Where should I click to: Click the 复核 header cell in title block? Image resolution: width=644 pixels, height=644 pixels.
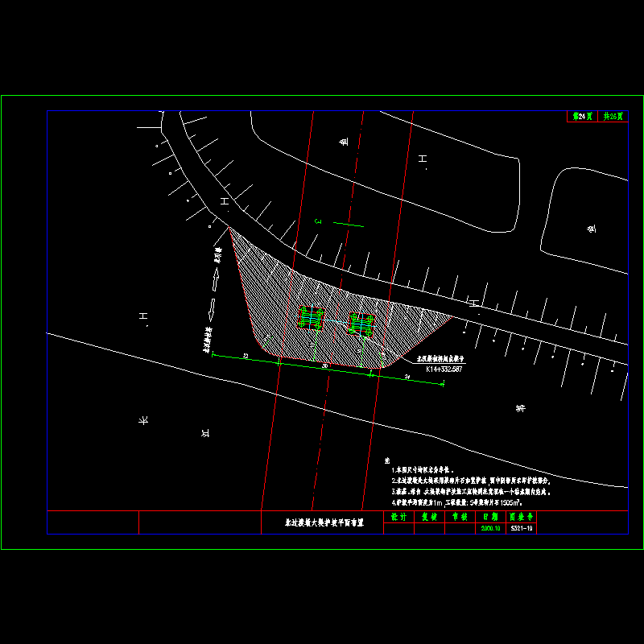point(428,517)
